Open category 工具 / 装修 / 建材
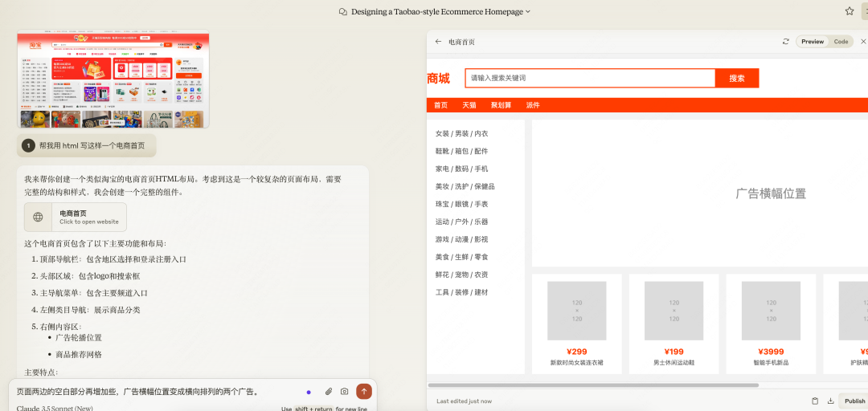Screen dimensions: 868x411 pos(461,293)
